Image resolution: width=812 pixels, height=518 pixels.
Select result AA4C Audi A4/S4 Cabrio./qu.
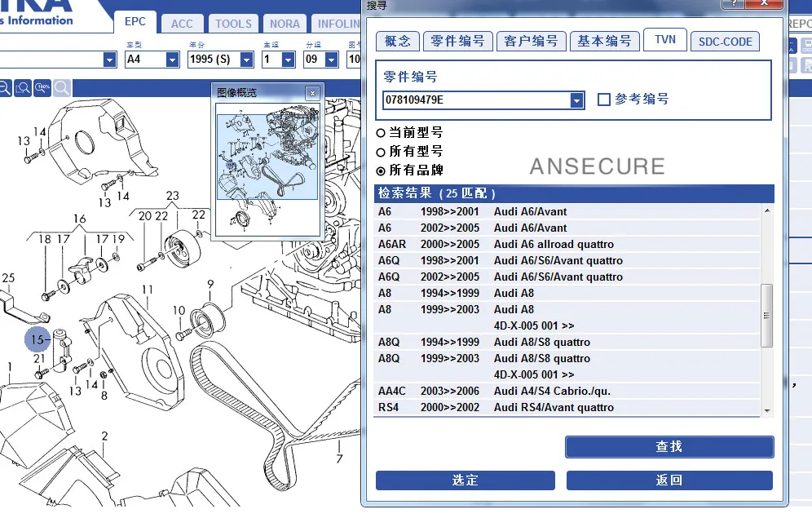point(567,391)
